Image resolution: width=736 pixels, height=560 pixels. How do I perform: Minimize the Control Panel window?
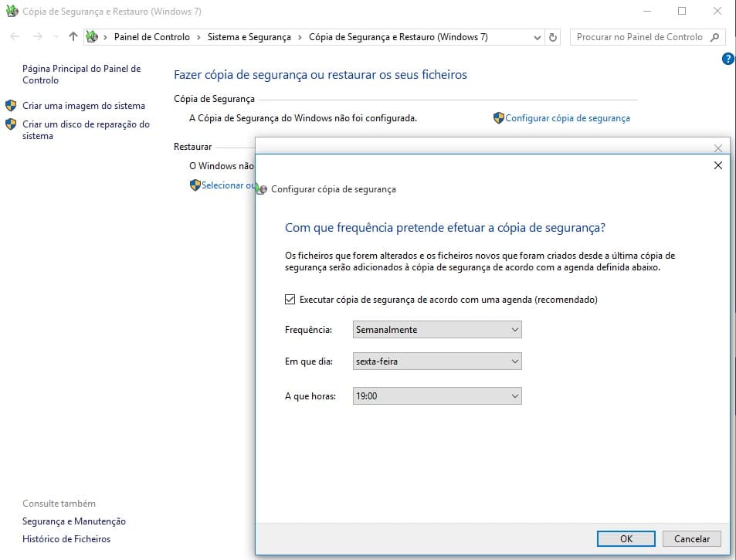pos(647,11)
